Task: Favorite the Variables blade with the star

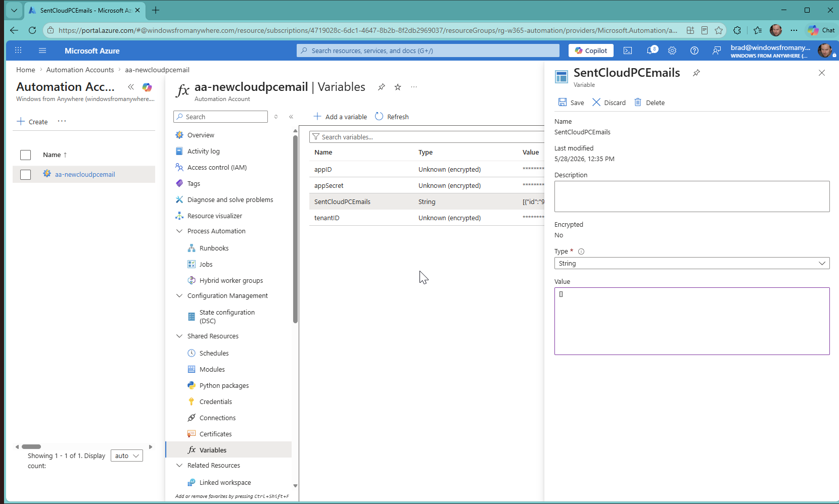Action: (398, 87)
